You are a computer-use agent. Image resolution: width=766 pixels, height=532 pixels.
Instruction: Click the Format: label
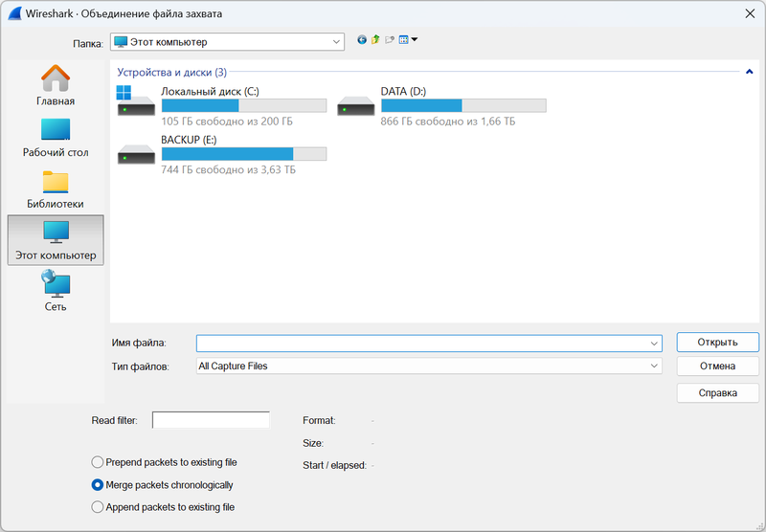pos(319,420)
